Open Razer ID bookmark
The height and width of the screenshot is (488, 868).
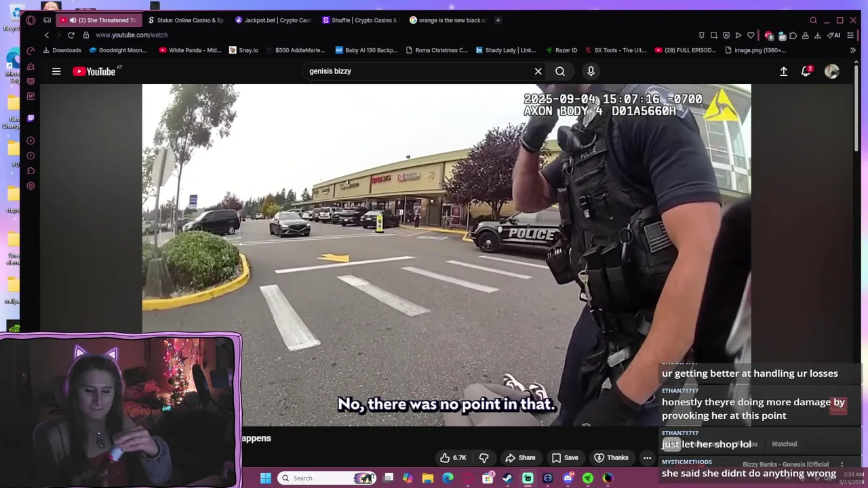tap(561, 50)
